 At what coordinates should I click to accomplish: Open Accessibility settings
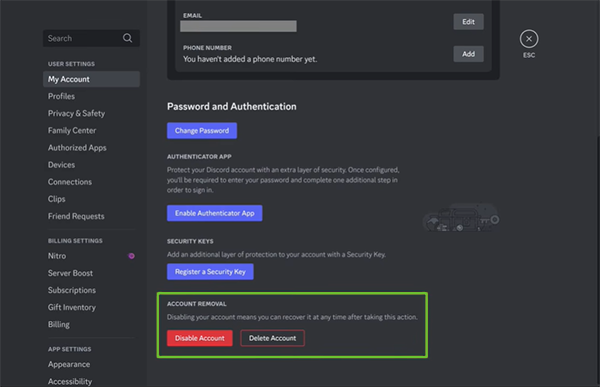pyautogui.click(x=91, y=382)
